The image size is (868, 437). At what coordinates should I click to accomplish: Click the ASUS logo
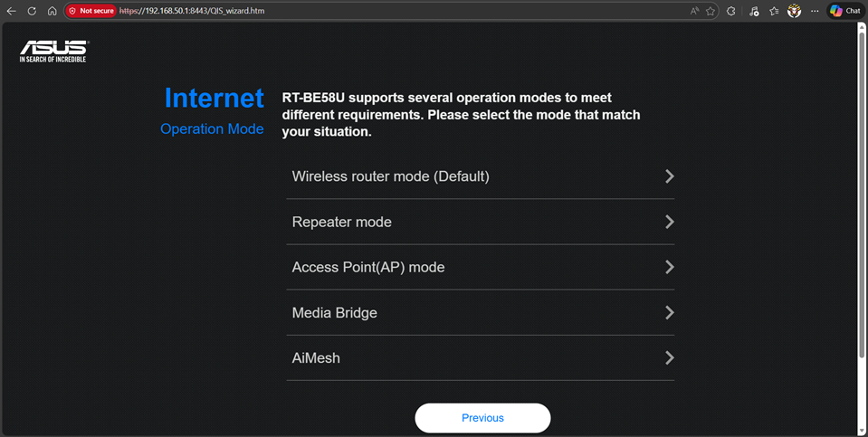[53, 51]
